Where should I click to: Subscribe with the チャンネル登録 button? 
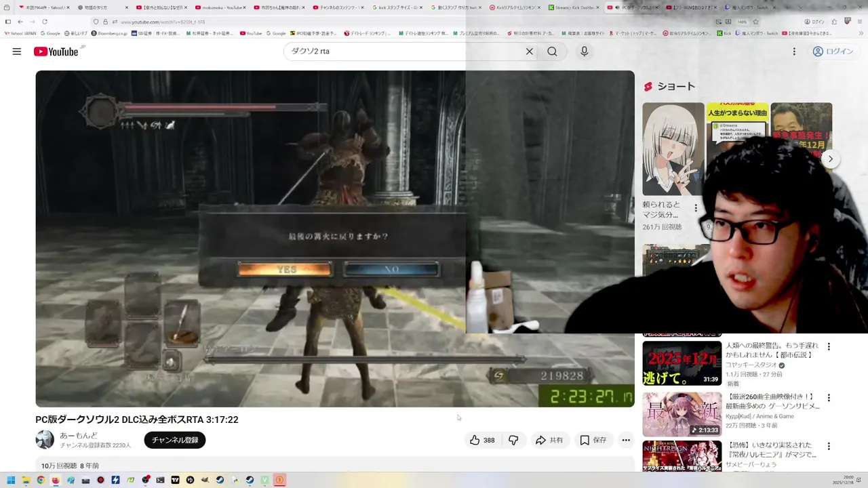(175, 440)
